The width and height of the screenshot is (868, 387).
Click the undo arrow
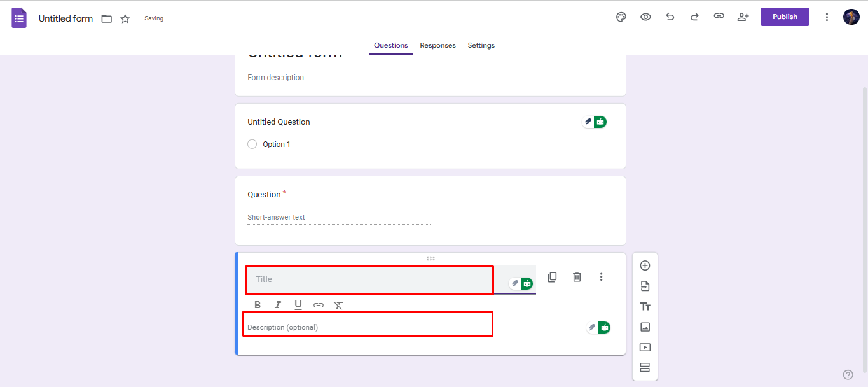(670, 17)
